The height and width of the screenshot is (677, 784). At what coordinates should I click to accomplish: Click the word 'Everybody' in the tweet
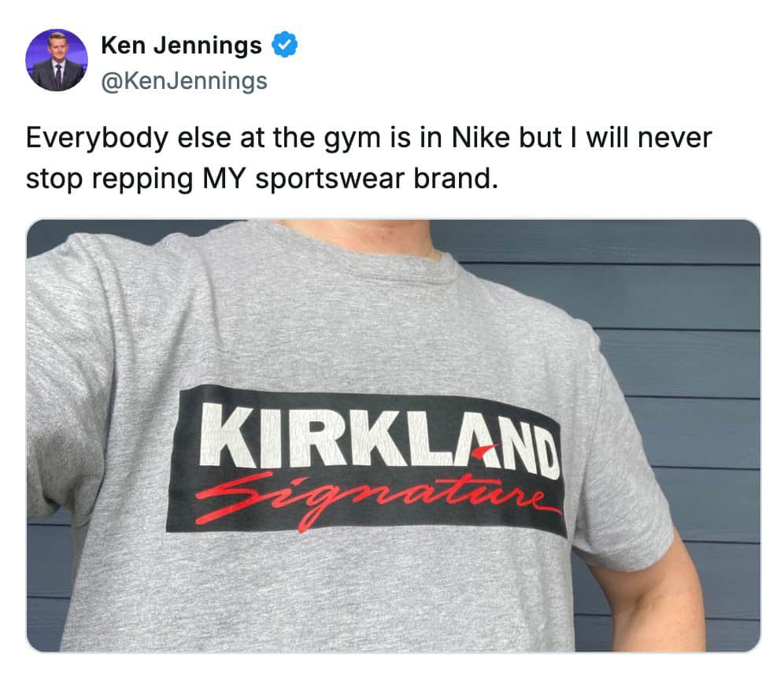(x=97, y=138)
